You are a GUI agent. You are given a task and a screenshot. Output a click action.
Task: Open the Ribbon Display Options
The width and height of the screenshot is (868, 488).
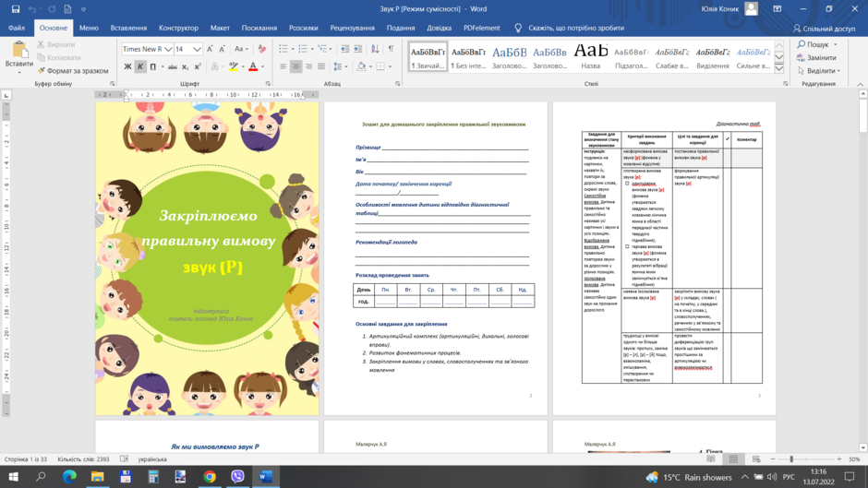coord(778,9)
